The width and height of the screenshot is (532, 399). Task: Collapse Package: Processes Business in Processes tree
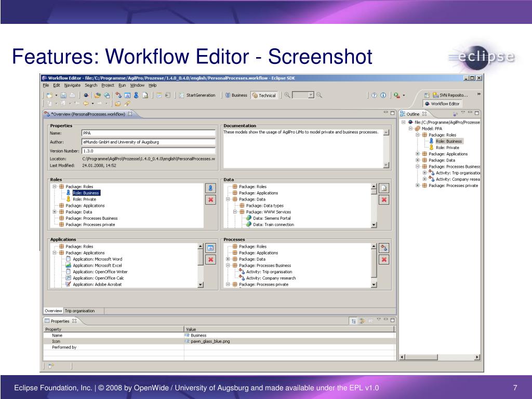point(228,265)
